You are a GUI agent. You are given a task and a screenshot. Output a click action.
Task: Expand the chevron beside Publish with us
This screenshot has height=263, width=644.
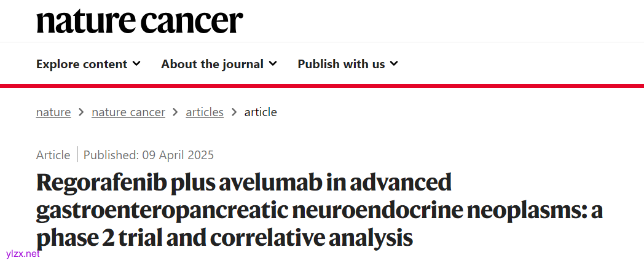(394, 63)
